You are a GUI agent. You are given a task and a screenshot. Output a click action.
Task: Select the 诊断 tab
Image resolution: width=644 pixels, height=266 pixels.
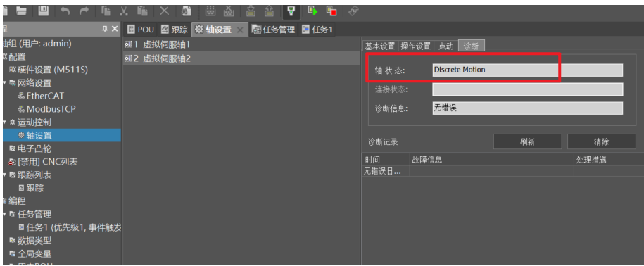click(471, 46)
